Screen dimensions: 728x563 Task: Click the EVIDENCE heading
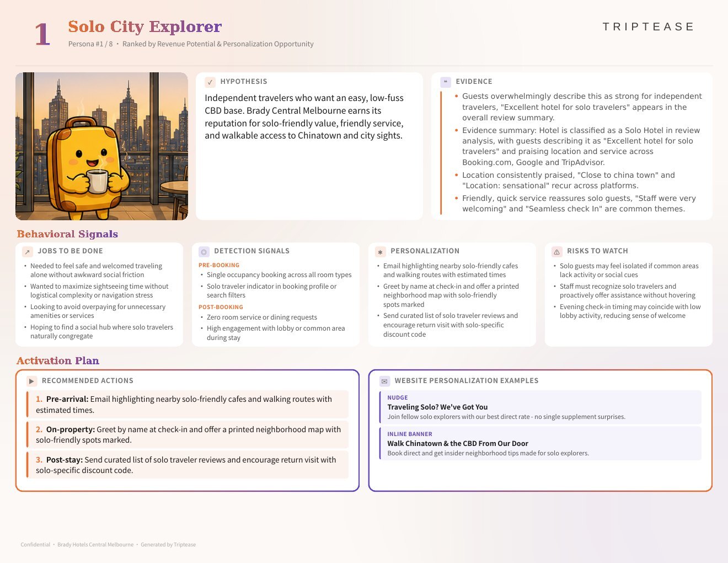(x=474, y=82)
